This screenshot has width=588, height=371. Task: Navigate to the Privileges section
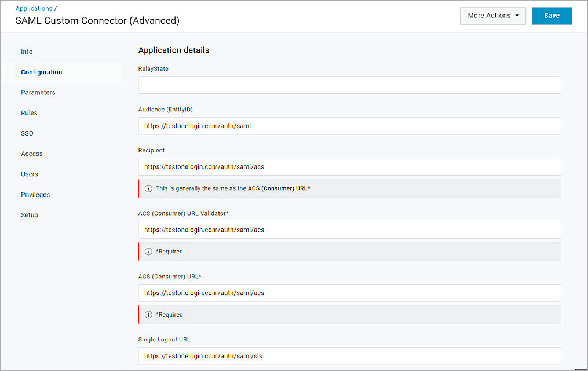(35, 194)
